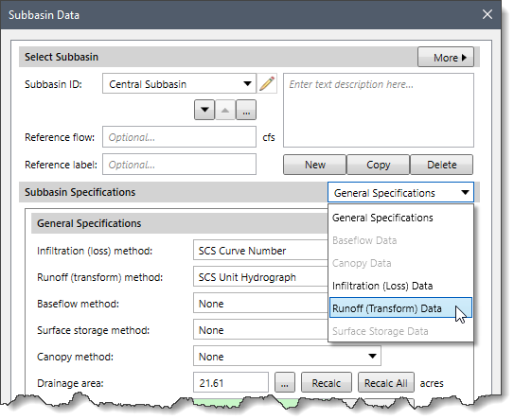
Task: Click the Reference flow input field
Action: [x=179, y=137]
